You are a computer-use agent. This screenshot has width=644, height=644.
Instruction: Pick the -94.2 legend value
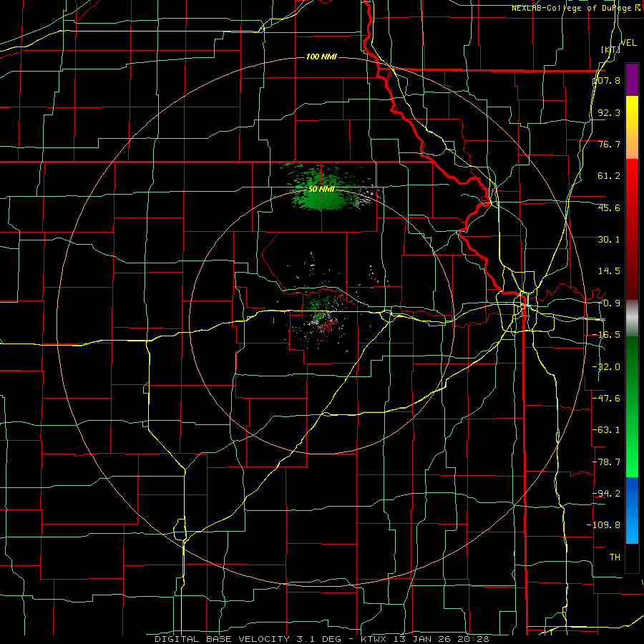coord(607,493)
